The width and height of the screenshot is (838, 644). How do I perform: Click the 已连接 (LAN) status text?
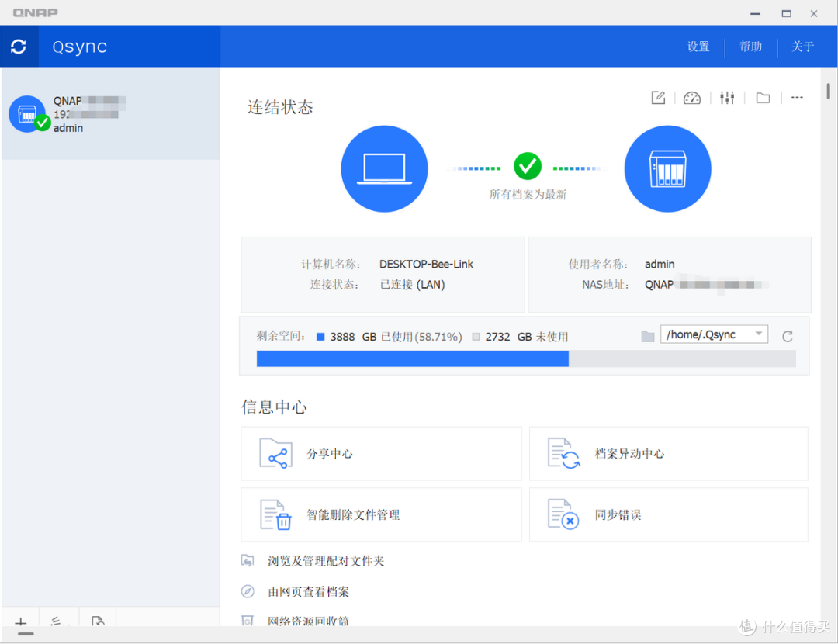(x=412, y=284)
